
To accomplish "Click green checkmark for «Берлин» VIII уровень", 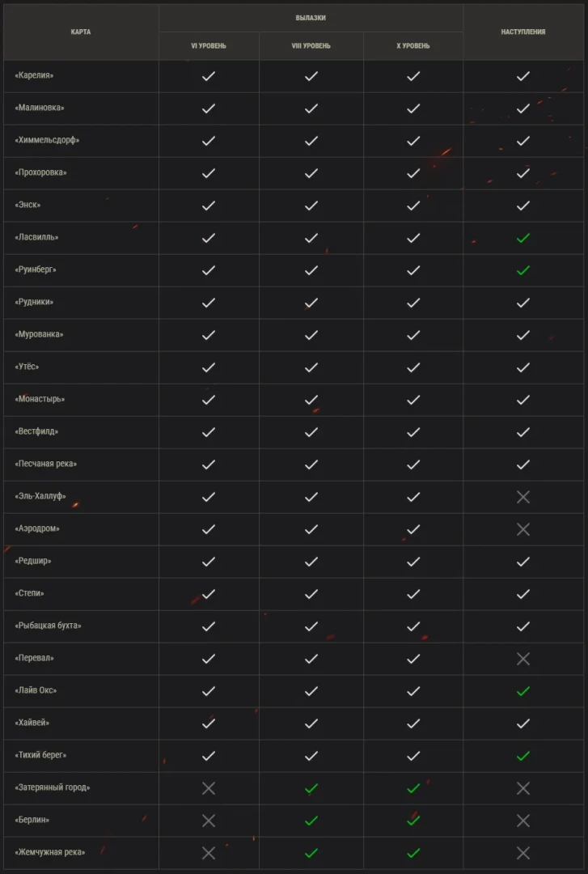I will pos(311,821).
